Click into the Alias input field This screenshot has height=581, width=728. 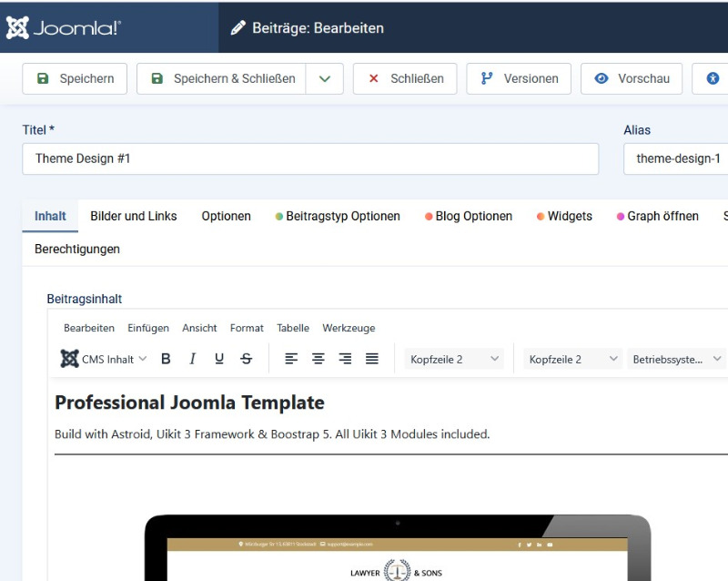(x=676, y=159)
